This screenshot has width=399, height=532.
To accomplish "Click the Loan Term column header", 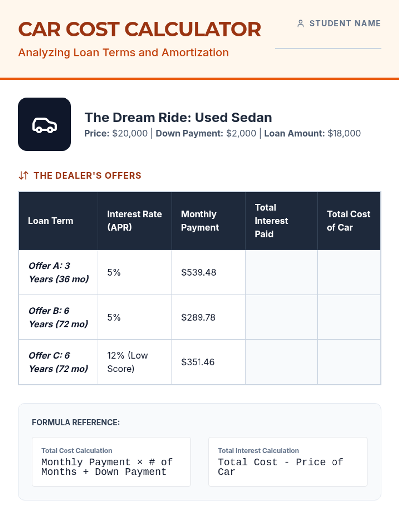I will (51, 221).
